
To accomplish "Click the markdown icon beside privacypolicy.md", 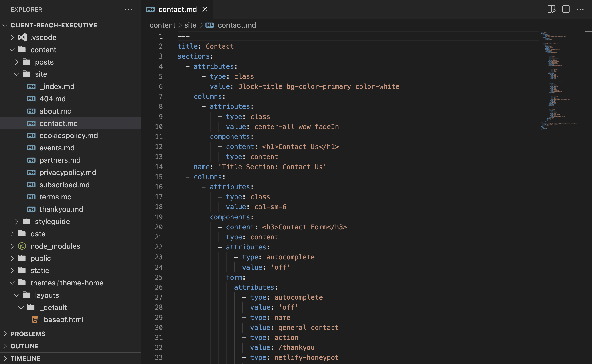I will [31, 172].
